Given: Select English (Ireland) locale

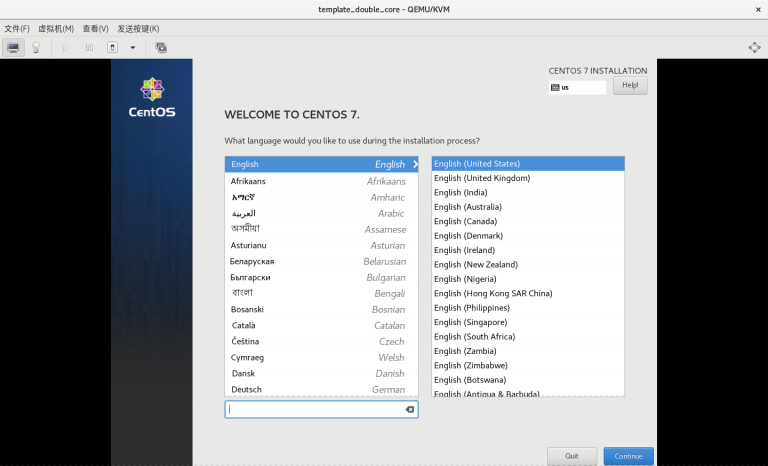Looking at the screenshot, I should 528,250.
